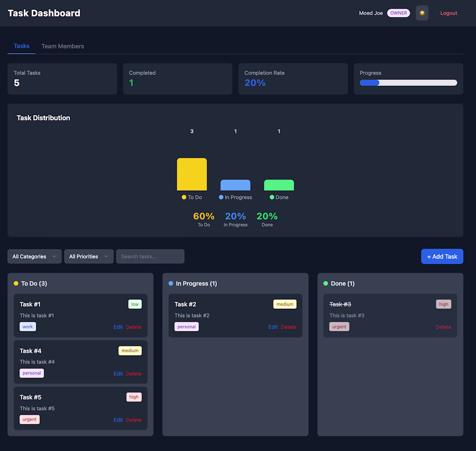Click the blue In Progress chart bar
476x451 pixels.
235,185
